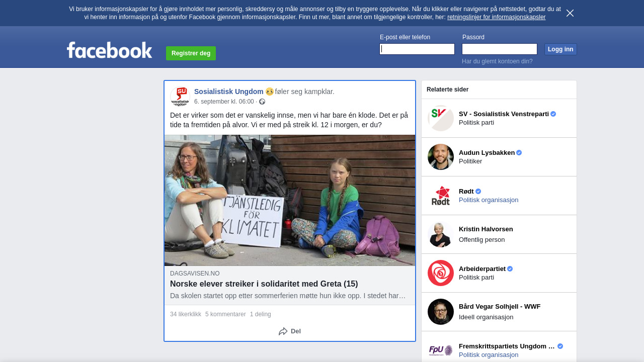The height and width of the screenshot is (362, 644).
Task: Click 'Offentlig person' under Kristin Halvorsen
Action: tap(482, 240)
